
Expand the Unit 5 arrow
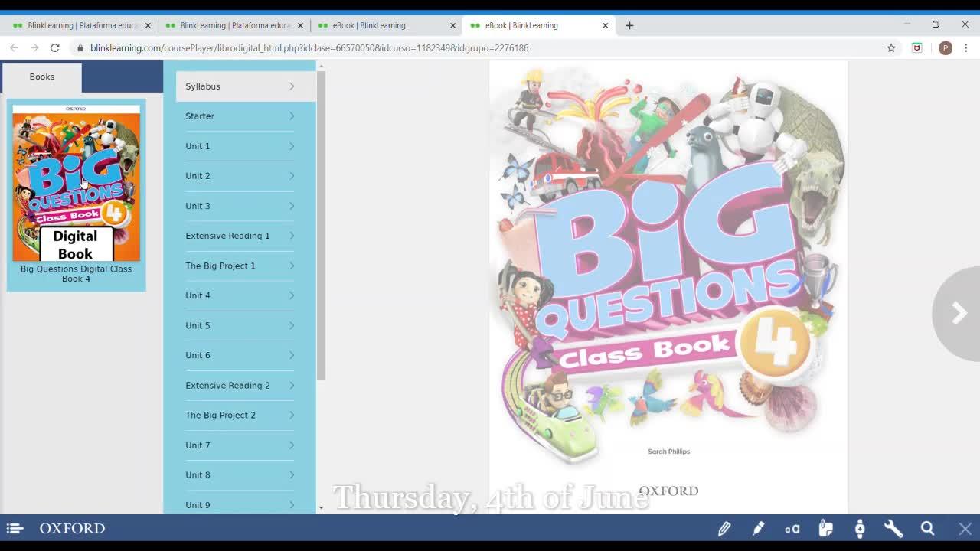click(292, 325)
